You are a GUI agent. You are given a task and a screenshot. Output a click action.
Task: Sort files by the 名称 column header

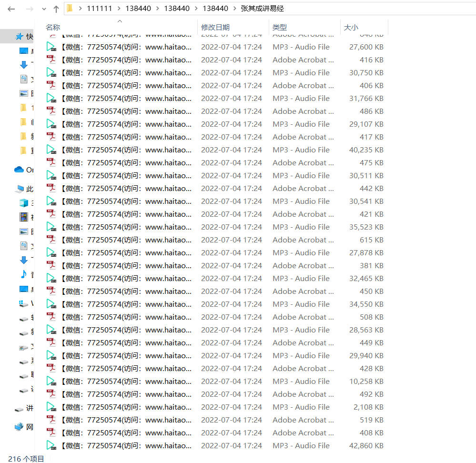click(x=53, y=27)
